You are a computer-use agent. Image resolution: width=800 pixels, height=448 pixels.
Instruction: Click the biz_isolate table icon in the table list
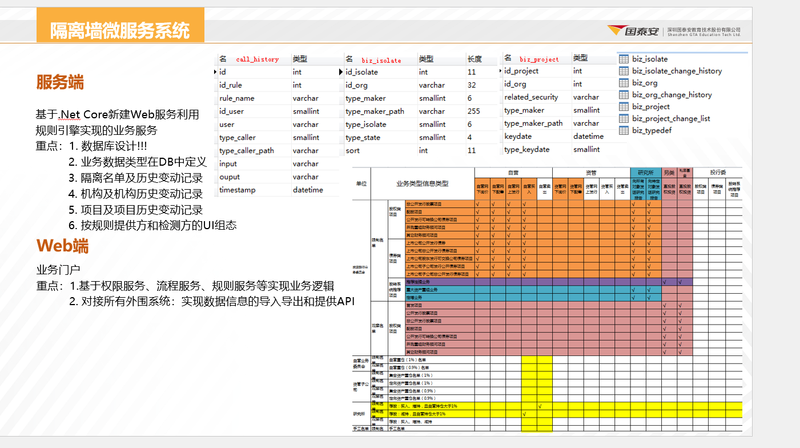[x=623, y=59]
